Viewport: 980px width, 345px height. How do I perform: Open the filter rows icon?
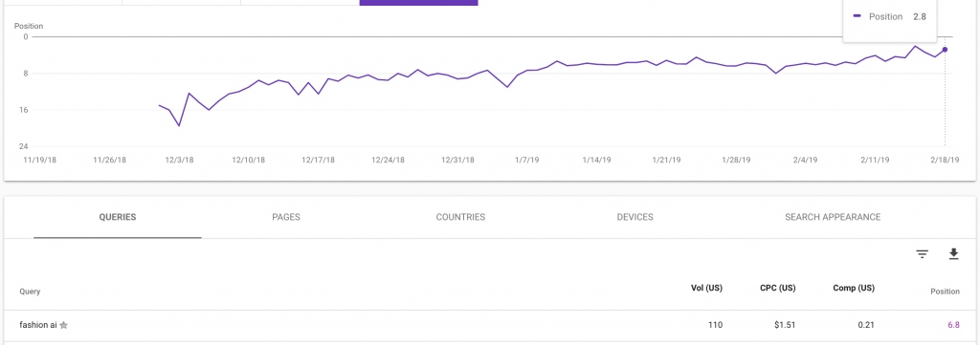point(922,254)
